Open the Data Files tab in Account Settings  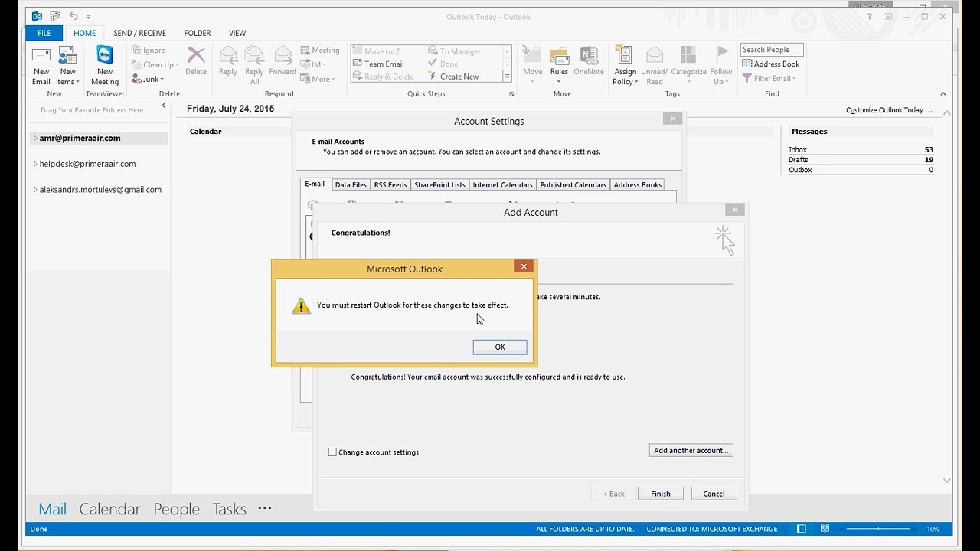pyautogui.click(x=351, y=185)
